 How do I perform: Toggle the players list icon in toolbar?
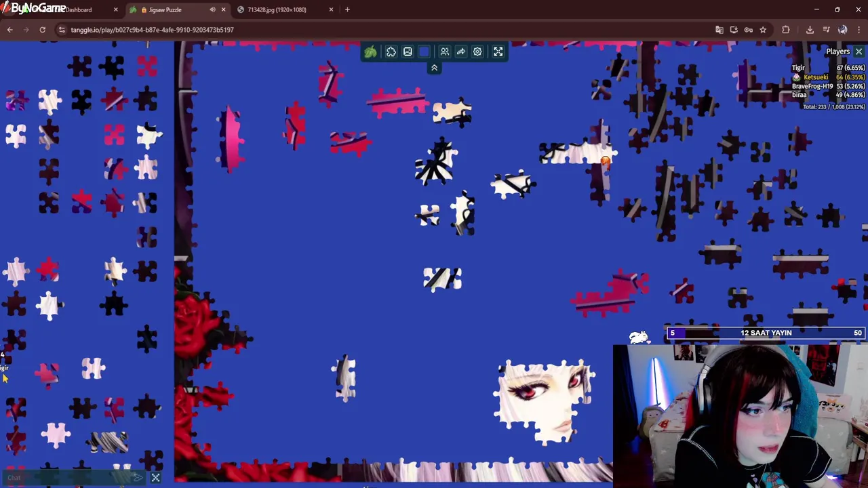click(445, 52)
